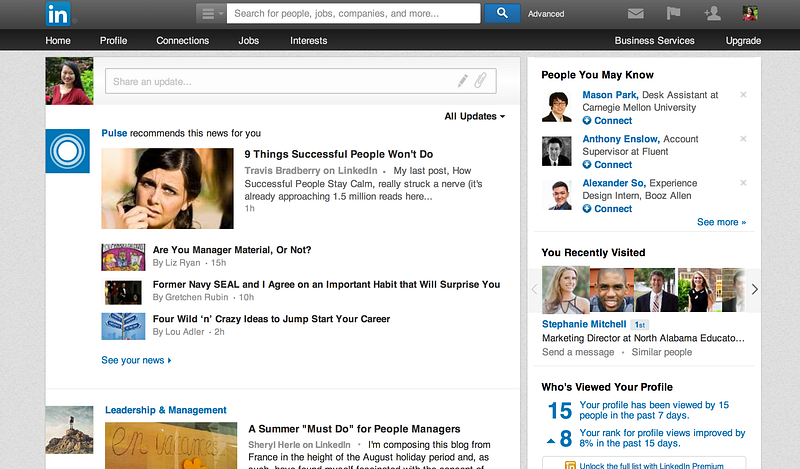This screenshot has height=469, width=800.
Task: Click Anthony Enslow's photo
Action: [x=557, y=151]
